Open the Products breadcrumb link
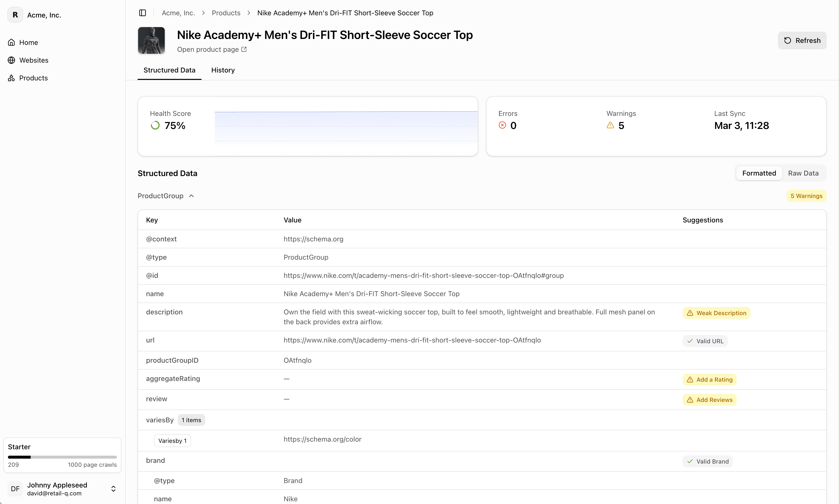 [x=226, y=13]
